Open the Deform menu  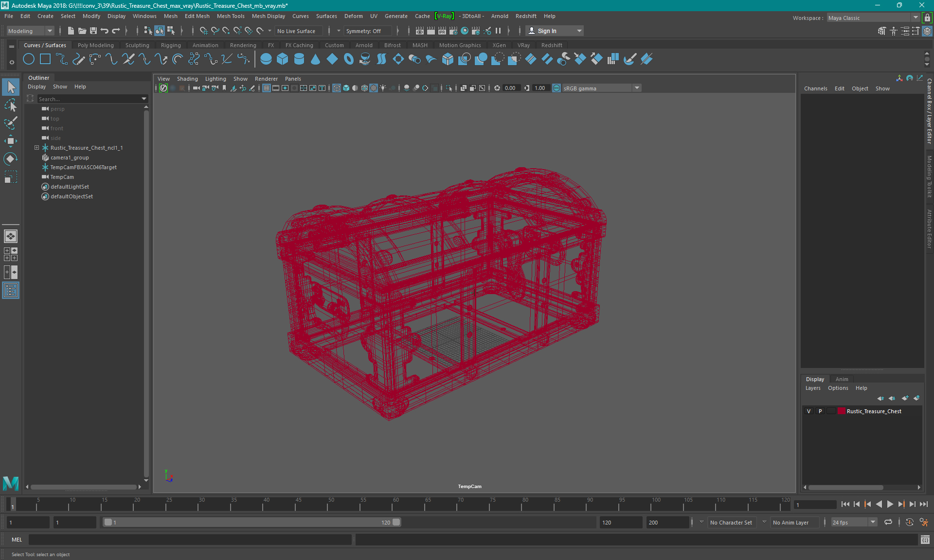354,16
